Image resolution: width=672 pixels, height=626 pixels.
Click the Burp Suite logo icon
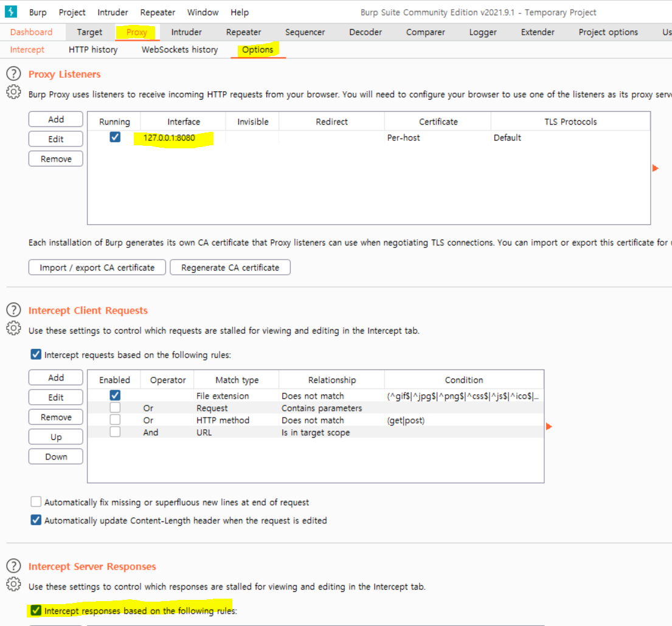tap(11, 12)
